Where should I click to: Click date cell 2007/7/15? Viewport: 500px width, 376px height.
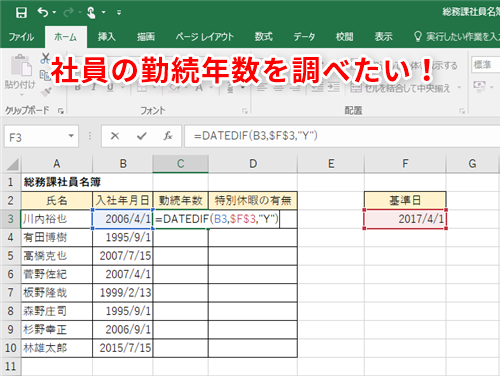123,256
